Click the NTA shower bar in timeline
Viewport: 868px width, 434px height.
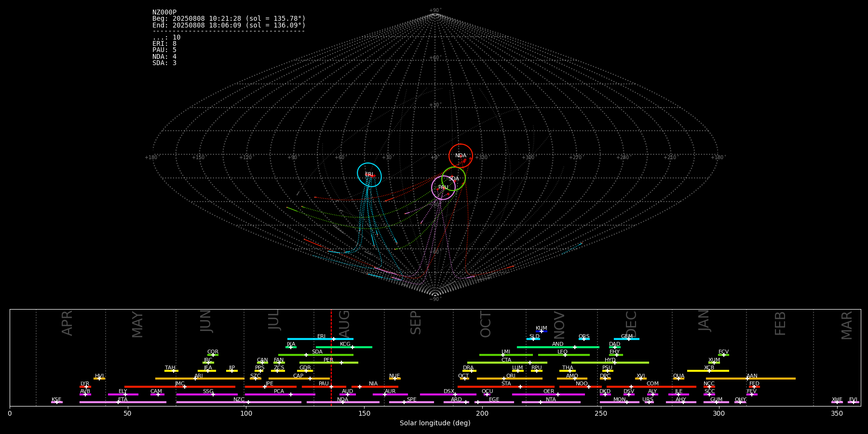(x=551, y=402)
